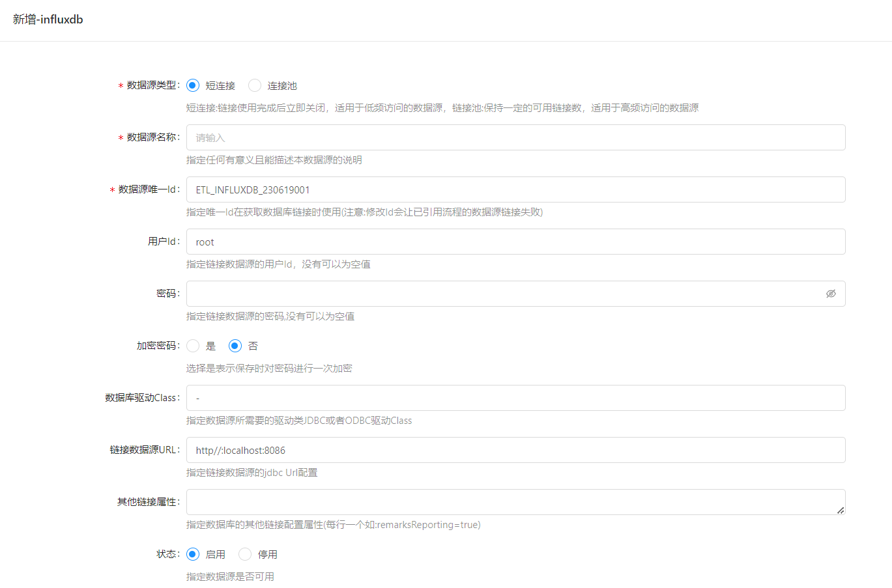Viewport: 892px width, 588px height.
Task: Click the 状态 field label
Action: (167, 554)
